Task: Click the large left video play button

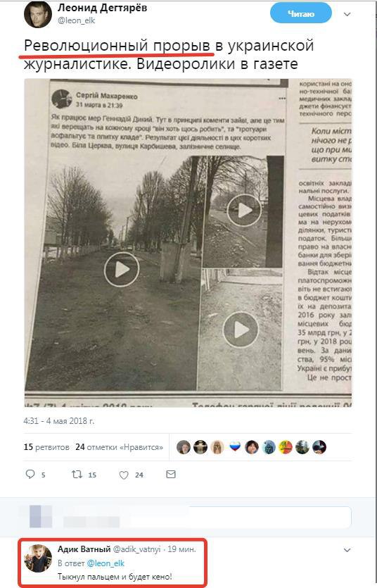Action: 121,269
